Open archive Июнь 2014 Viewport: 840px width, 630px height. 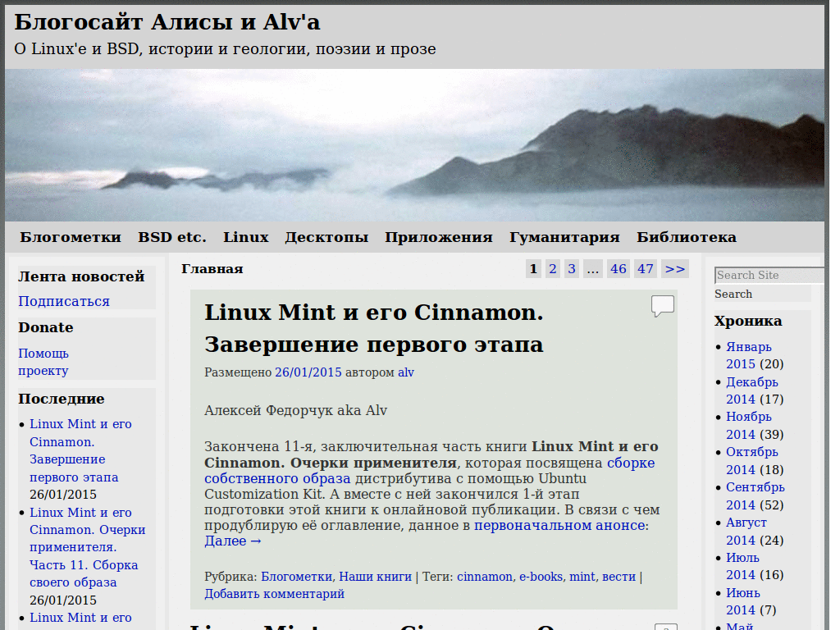tap(743, 601)
